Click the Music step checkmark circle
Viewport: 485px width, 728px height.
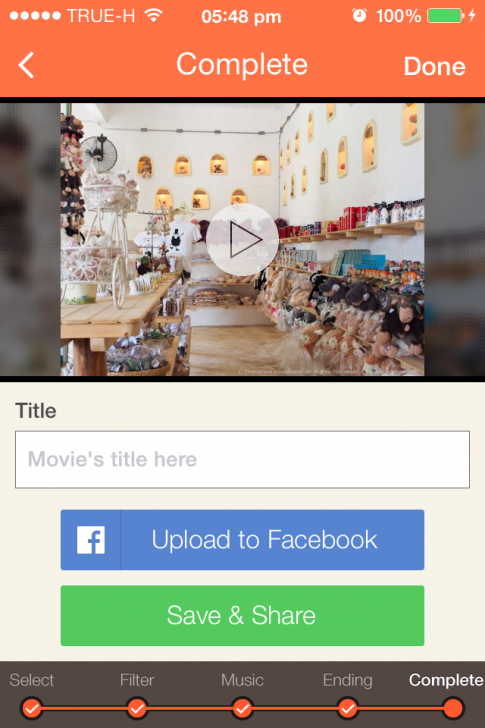click(x=242, y=708)
